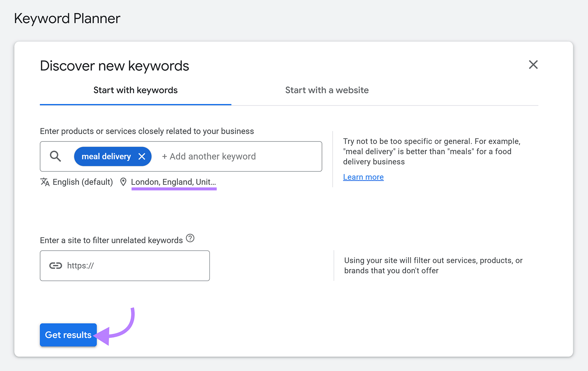Screen dimensions: 588x371
Task: Select the "meal delivery" chip label
Action: (x=106, y=156)
